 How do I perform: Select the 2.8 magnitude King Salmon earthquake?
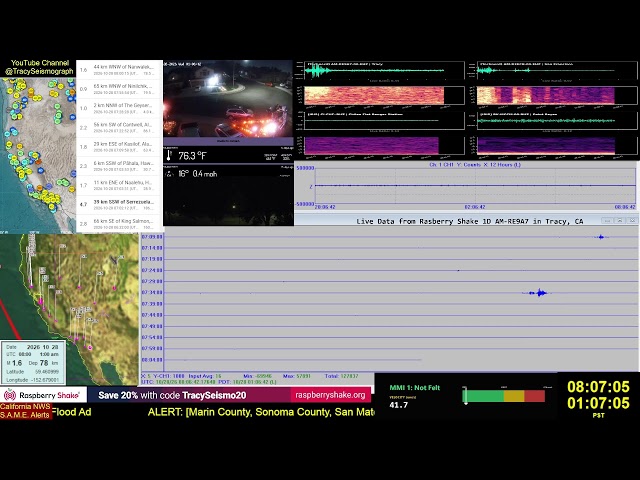point(120,223)
